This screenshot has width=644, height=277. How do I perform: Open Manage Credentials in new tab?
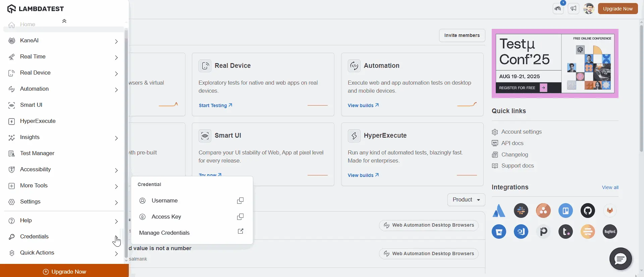(240, 231)
